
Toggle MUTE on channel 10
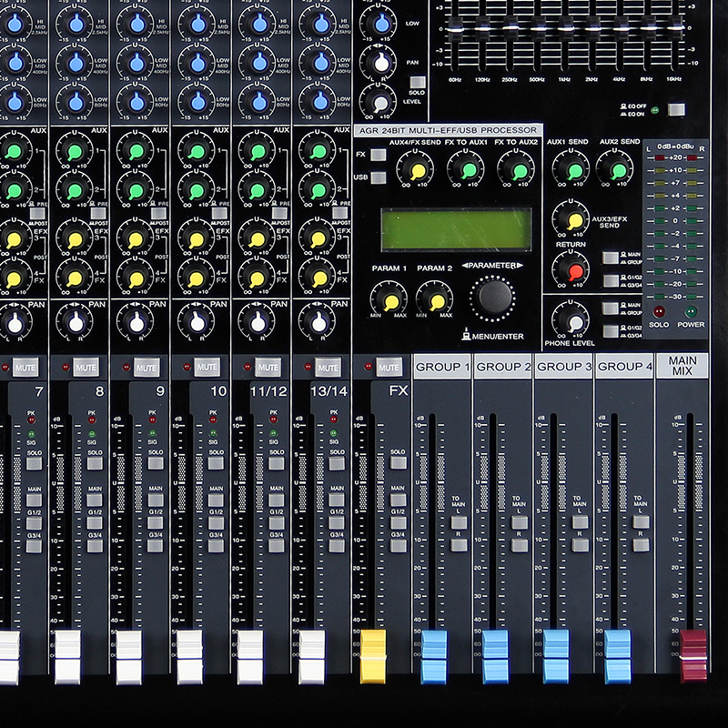pos(207,368)
